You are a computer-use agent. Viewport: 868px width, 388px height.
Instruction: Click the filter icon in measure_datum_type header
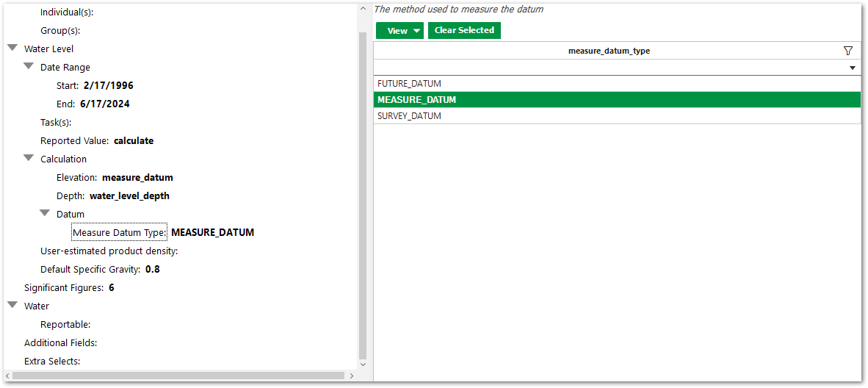848,51
